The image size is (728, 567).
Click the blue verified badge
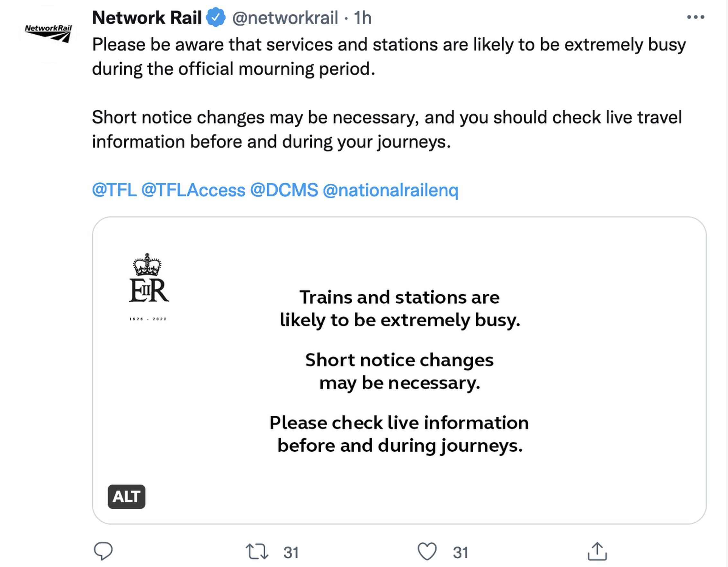click(x=216, y=17)
